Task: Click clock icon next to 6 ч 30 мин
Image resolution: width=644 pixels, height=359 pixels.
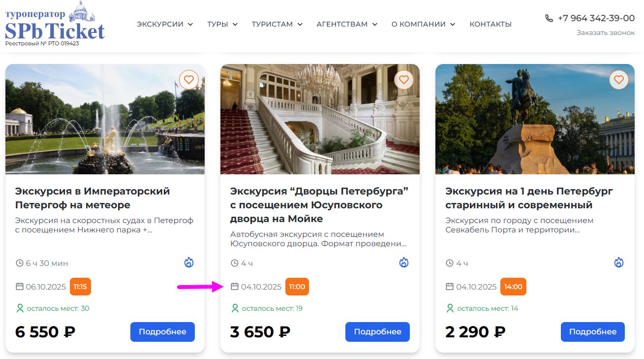Action: (x=20, y=263)
